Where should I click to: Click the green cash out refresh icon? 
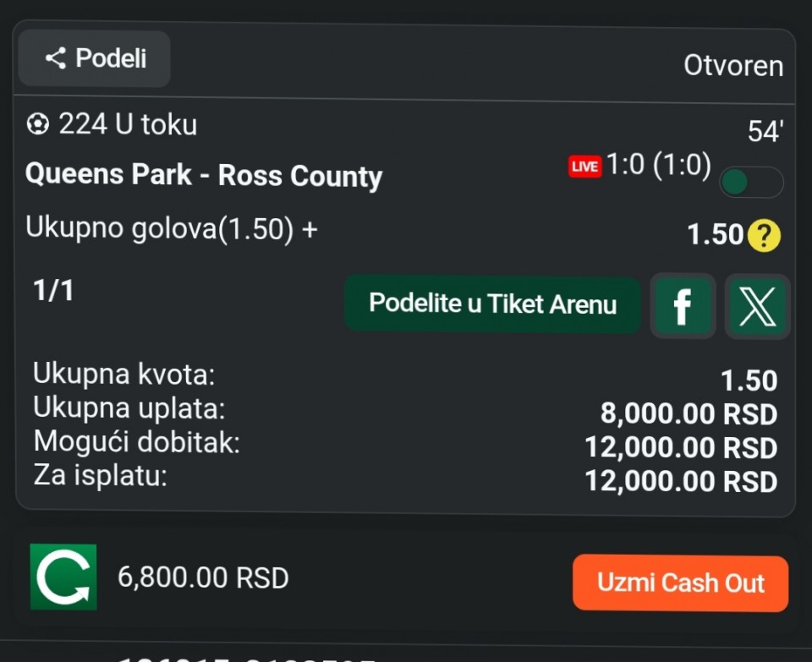(63, 577)
